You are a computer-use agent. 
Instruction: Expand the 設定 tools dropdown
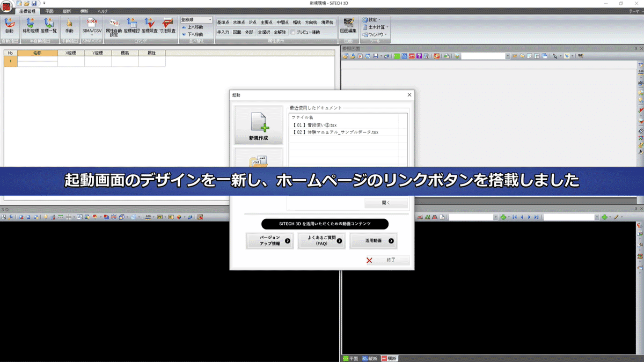[371, 20]
